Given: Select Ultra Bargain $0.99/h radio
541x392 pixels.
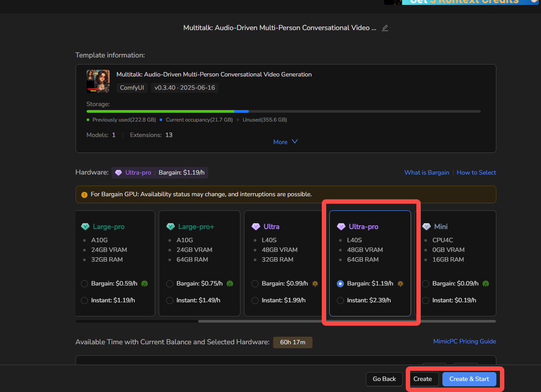Looking at the screenshot, I should tap(255, 284).
